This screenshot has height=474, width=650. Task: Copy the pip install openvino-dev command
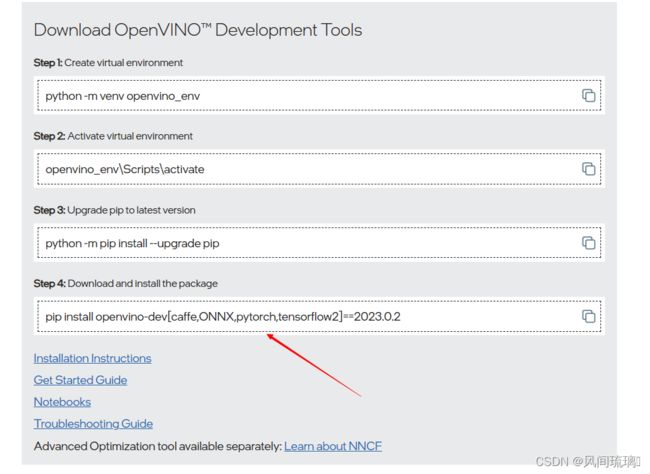click(588, 316)
